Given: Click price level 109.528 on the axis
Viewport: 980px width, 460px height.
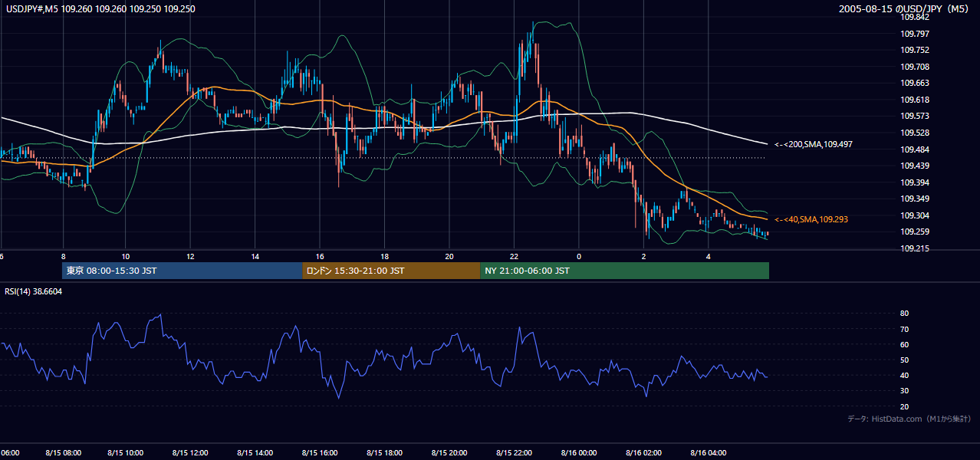Looking at the screenshot, I should (915, 133).
